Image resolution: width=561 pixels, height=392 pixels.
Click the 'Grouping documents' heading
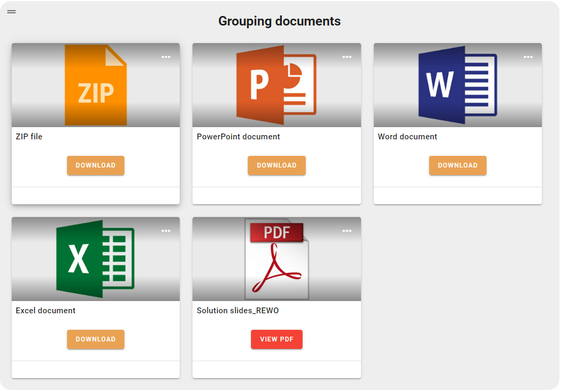279,21
